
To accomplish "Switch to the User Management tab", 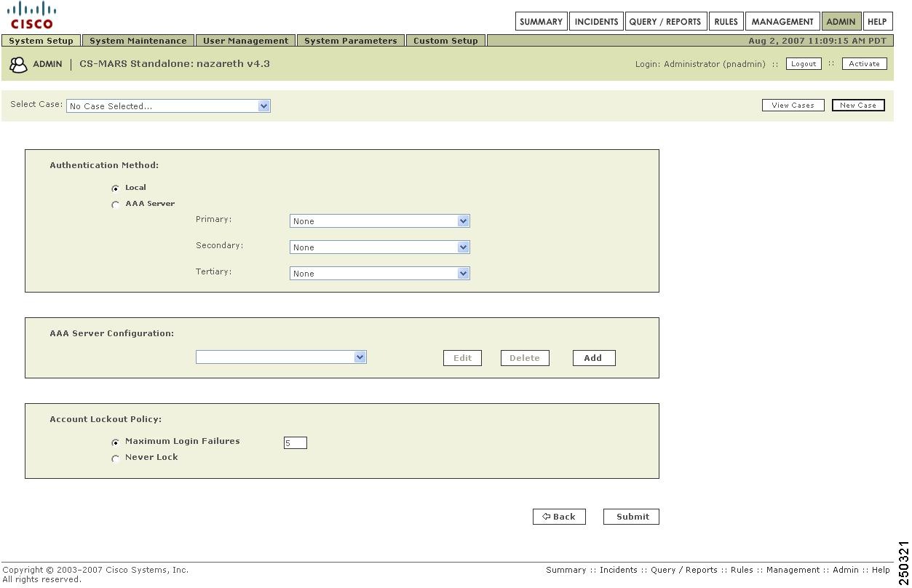I will pyautogui.click(x=245, y=41).
